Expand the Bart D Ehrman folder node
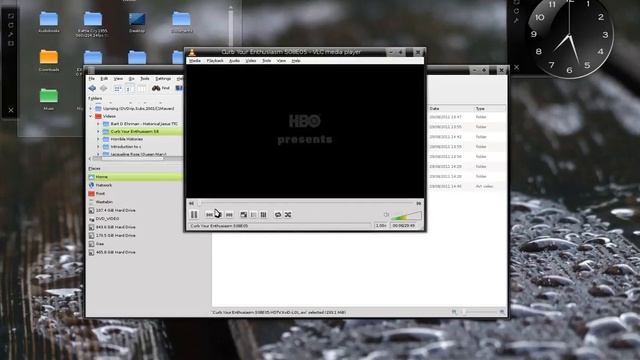The width and height of the screenshot is (640, 360). 98,124
